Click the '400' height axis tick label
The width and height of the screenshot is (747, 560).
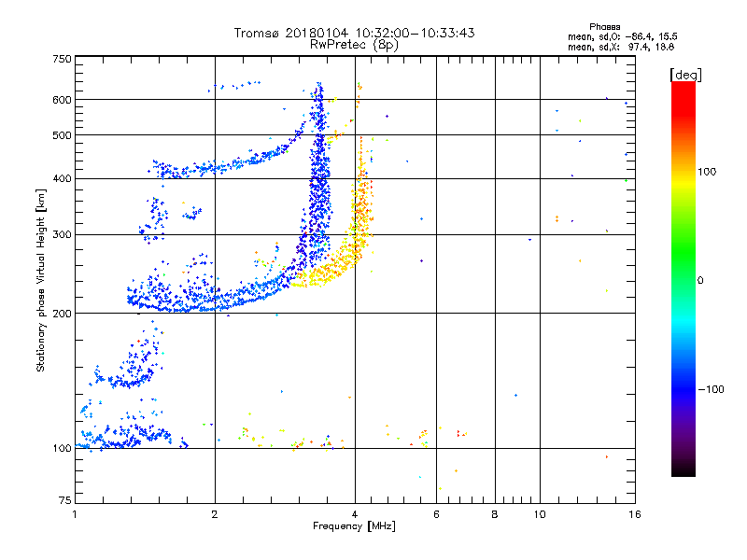[62, 178]
